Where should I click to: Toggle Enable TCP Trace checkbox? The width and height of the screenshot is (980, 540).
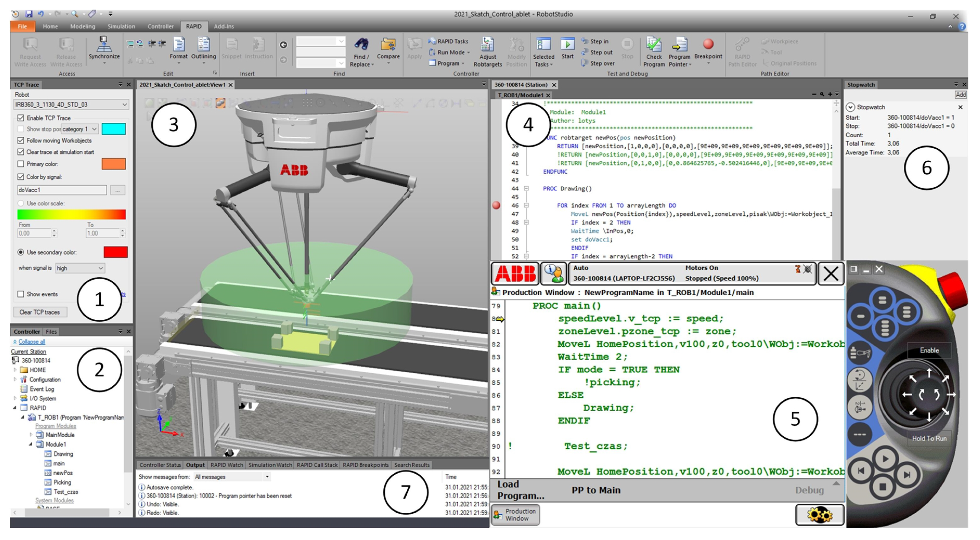tap(21, 118)
